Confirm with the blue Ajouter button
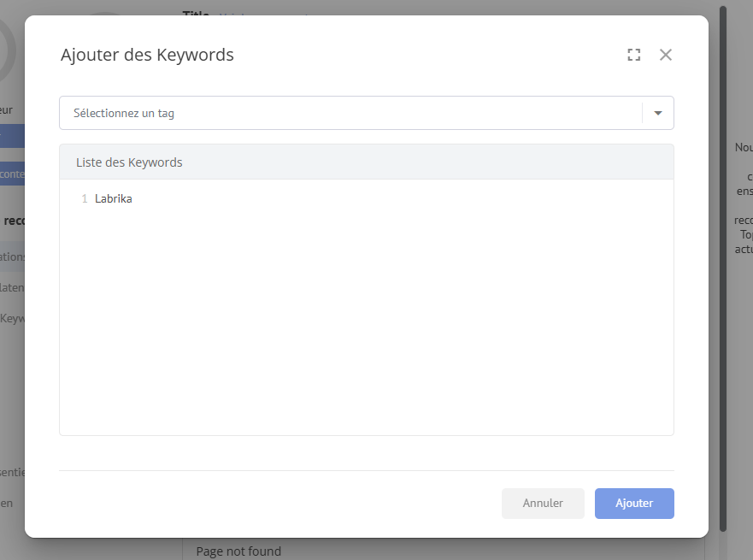 (x=634, y=504)
